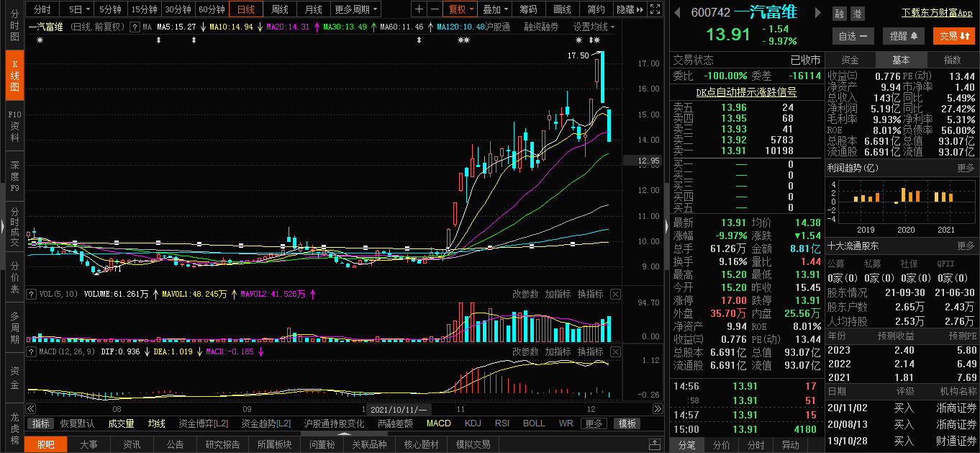This screenshot has height=453, width=980.
Task: Toggle 沪股通 overlay on chart
Action: 498,27
